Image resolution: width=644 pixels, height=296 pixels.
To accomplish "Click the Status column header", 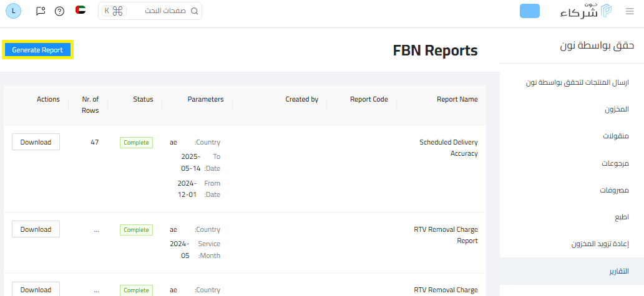I will [143, 99].
